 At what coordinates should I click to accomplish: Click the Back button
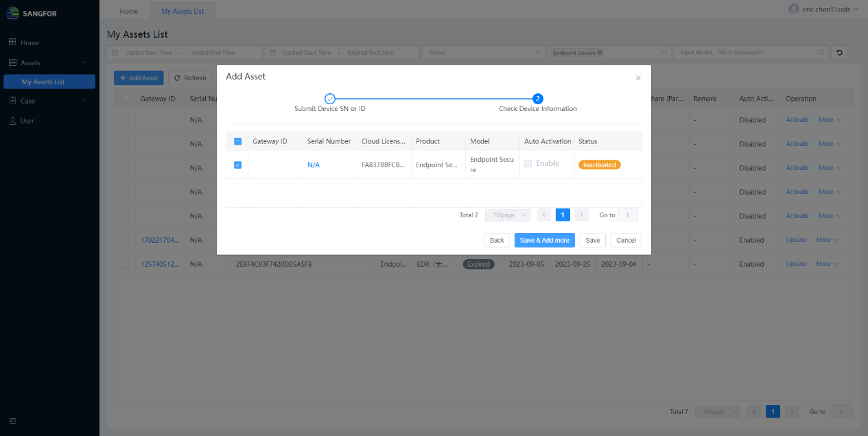(497, 241)
